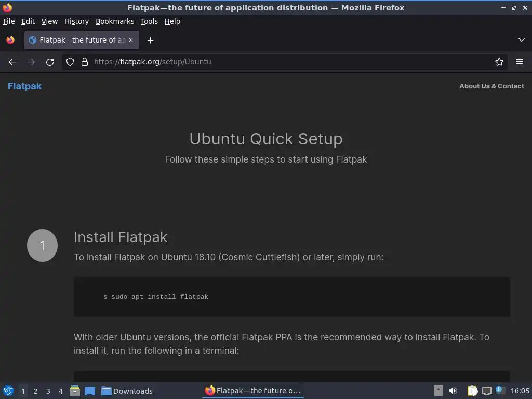Launch file manager from taskbar

[75, 391]
